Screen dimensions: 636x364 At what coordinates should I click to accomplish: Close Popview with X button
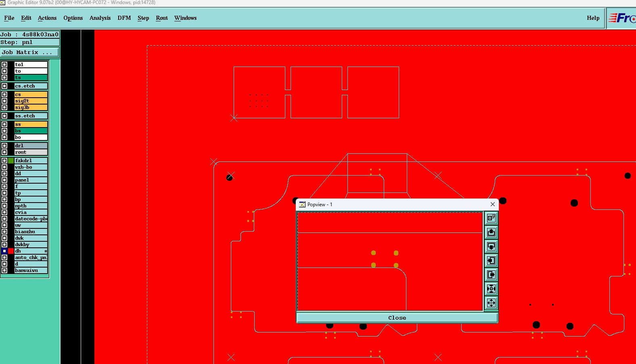493,204
